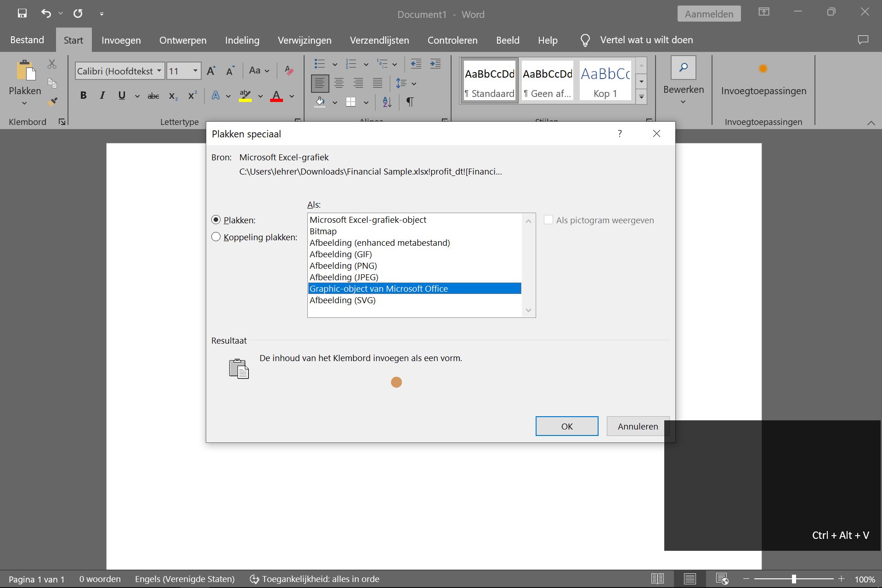This screenshot has width=882, height=588.
Task: Open Klembord dialog launcher
Action: click(x=62, y=122)
